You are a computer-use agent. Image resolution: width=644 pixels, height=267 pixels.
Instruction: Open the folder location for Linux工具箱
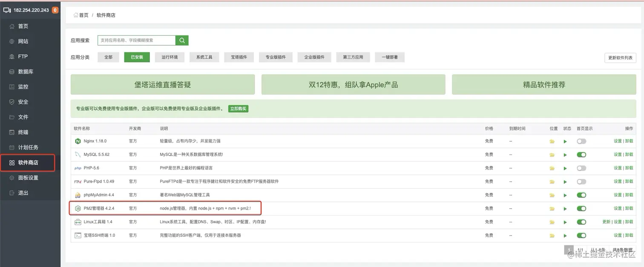pyautogui.click(x=552, y=222)
